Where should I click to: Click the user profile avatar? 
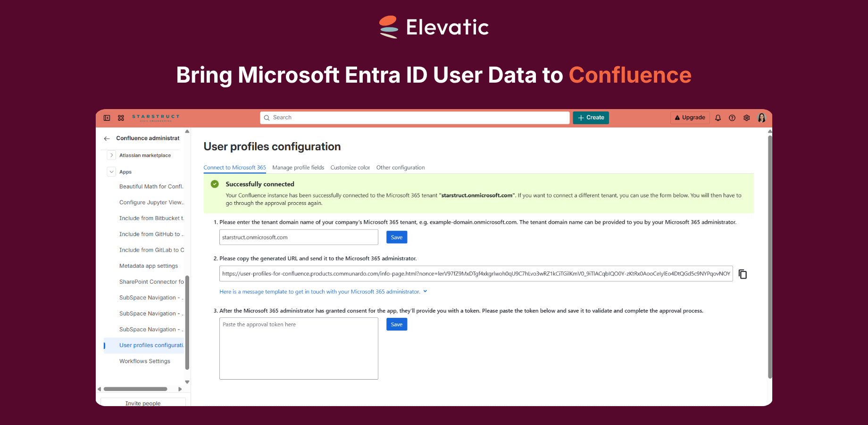(761, 118)
